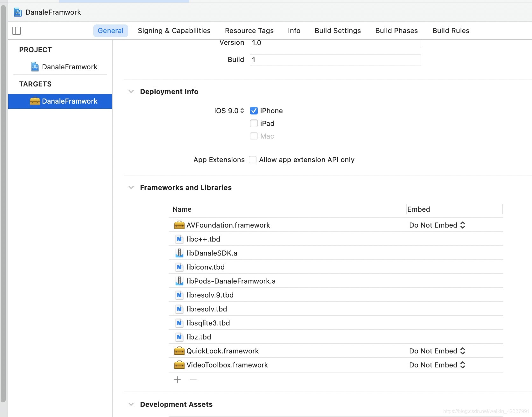The width and height of the screenshot is (532, 417).
Task: Enable the iPad device checkbox
Action: coord(254,123)
